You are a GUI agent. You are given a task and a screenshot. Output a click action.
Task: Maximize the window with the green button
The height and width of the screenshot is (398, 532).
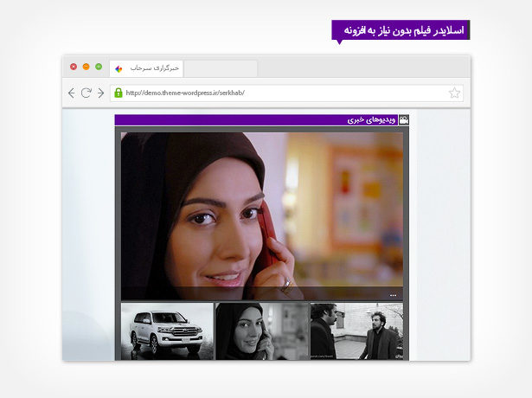pyautogui.click(x=99, y=67)
